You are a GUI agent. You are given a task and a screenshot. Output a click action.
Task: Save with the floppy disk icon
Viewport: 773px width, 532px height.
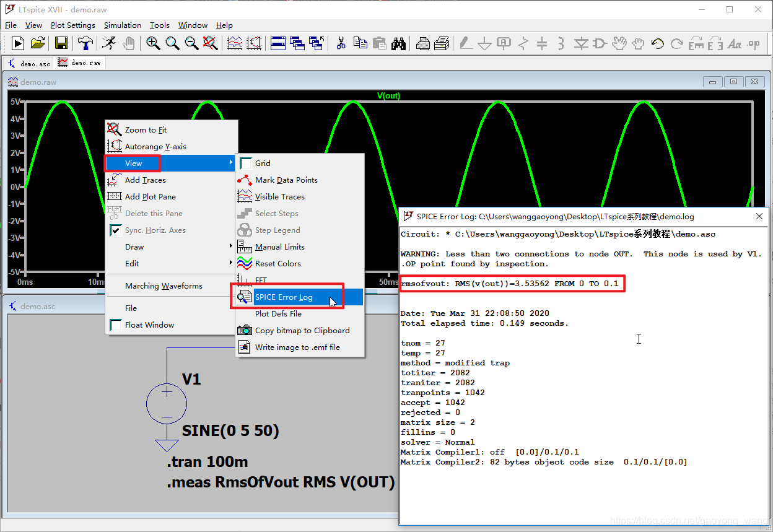(61, 43)
